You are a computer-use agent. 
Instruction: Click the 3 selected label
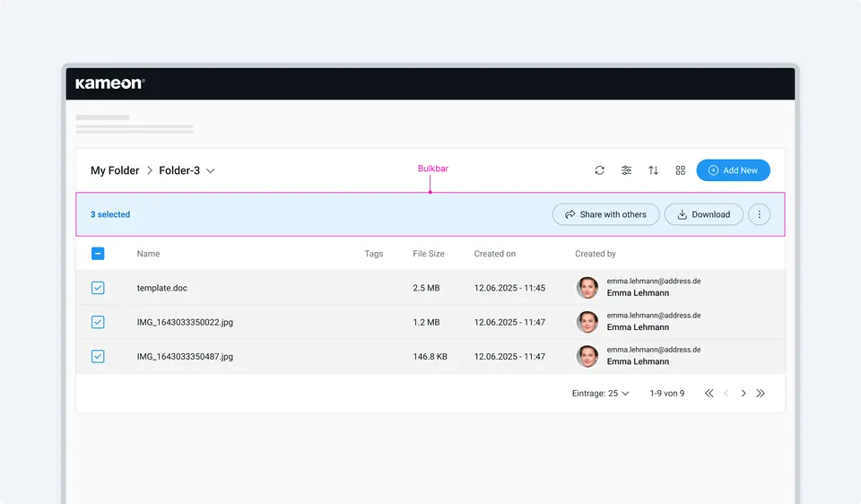[x=110, y=214]
